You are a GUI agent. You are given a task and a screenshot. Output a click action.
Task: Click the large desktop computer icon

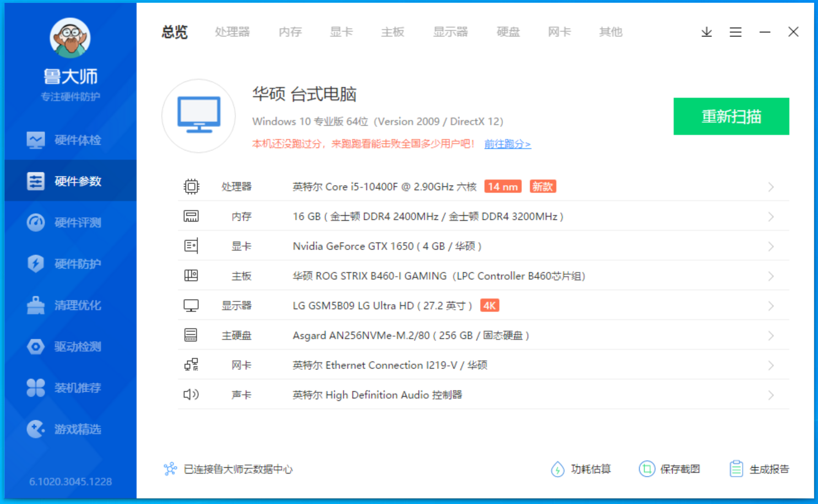199,116
